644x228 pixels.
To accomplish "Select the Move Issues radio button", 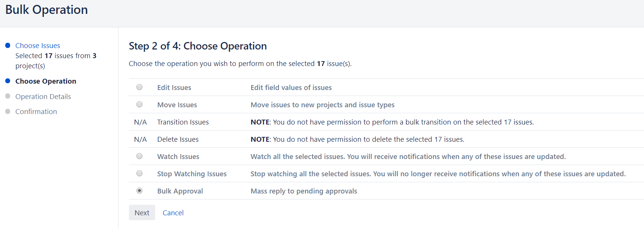I will [x=139, y=105].
